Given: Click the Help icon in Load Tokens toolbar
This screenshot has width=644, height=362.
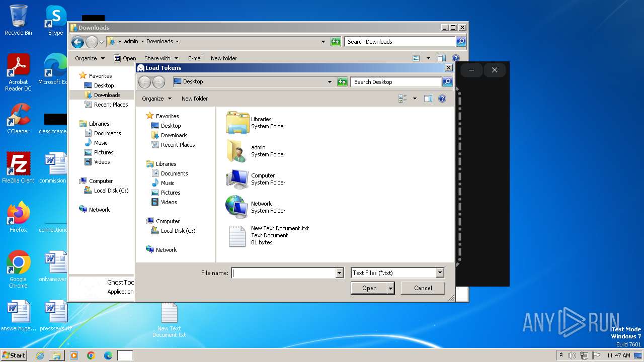Looking at the screenshot, I should (x=442, y=99).
